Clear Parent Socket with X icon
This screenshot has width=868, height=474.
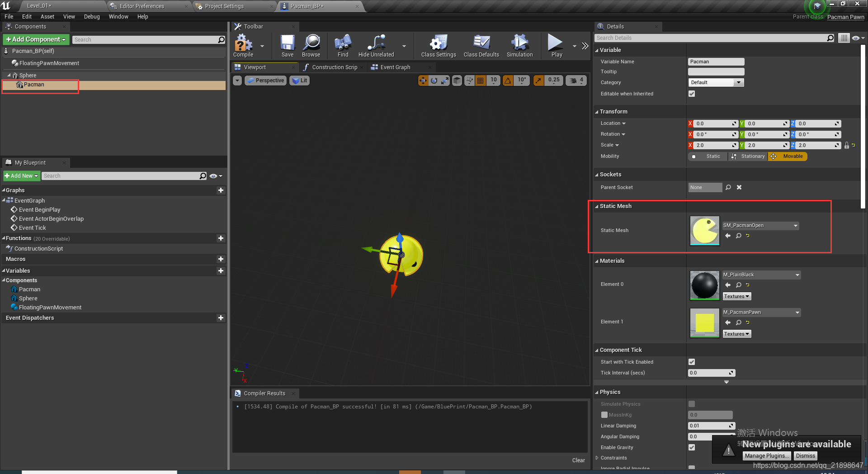(739, 187)
